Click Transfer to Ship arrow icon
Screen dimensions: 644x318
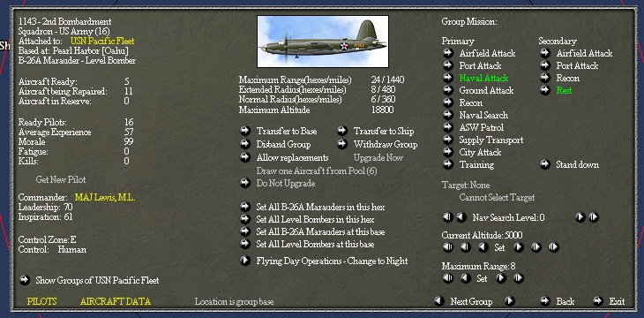[342, 131]
